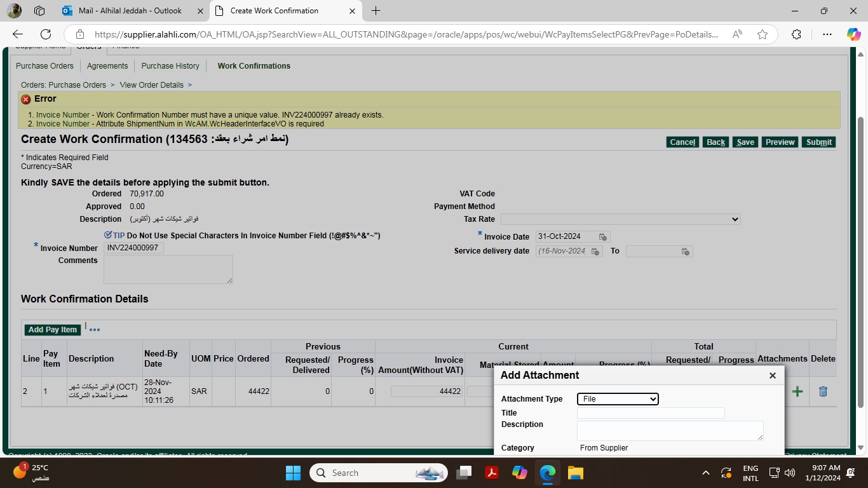Click the attachment Title text field
This screenshot has height=488, width=868.
[651, 413]
